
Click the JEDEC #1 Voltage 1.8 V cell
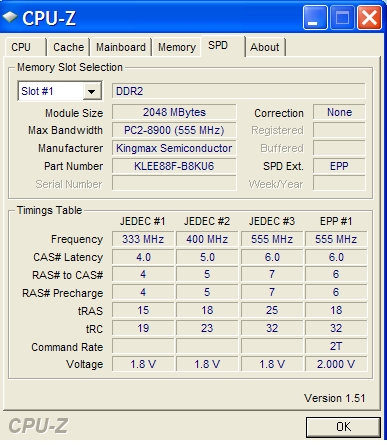tap(143, 364)
